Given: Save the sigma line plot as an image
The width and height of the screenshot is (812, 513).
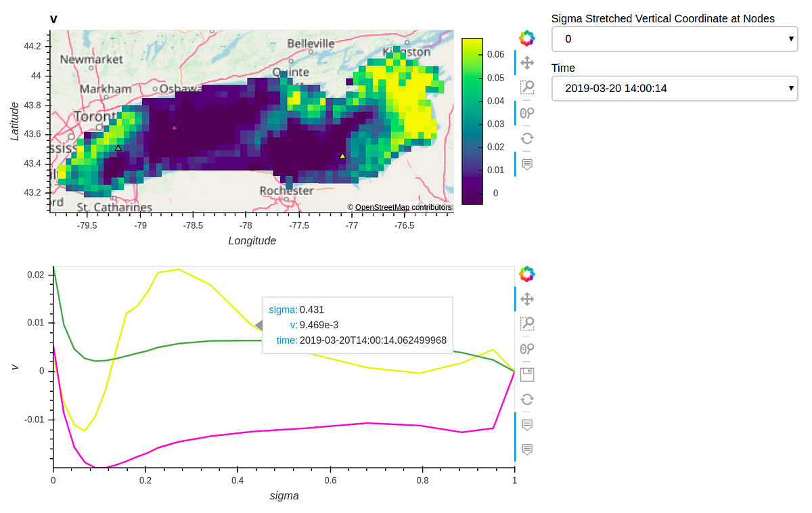Looking at the screenshot, I should coord(527,374).
